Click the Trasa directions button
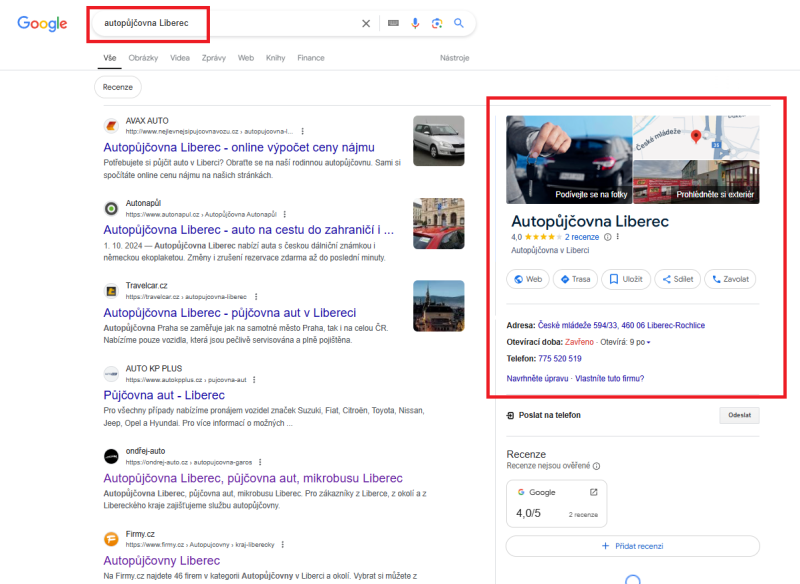The image size is (800, 584). click(x=575, y=279)
